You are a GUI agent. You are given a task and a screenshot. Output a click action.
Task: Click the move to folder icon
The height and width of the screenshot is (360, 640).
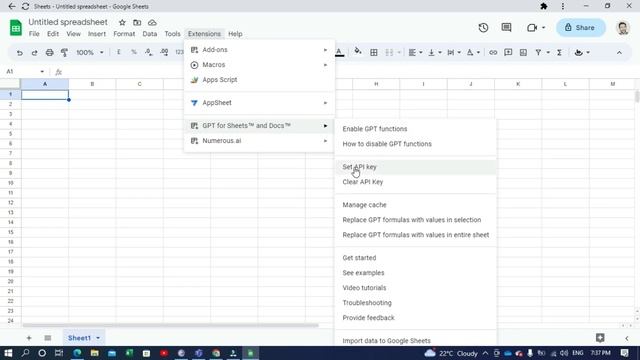click(137, 22)
